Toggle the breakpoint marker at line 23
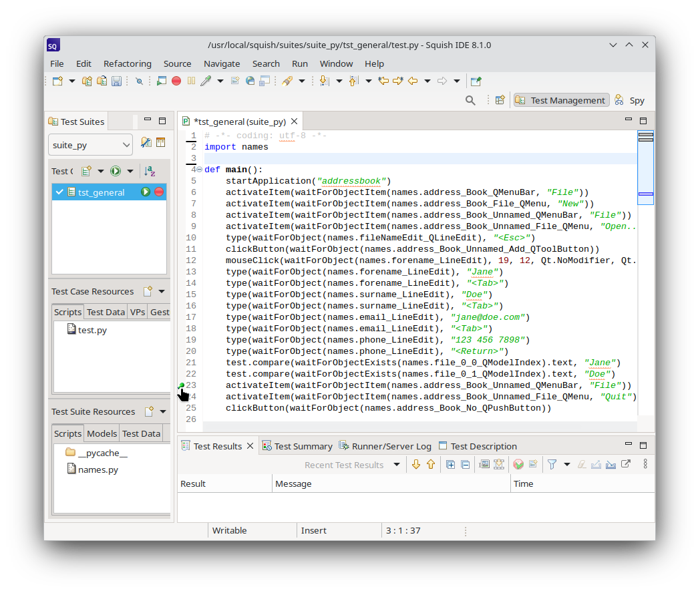The image size is (700, 593). click(x=180, y=385)
